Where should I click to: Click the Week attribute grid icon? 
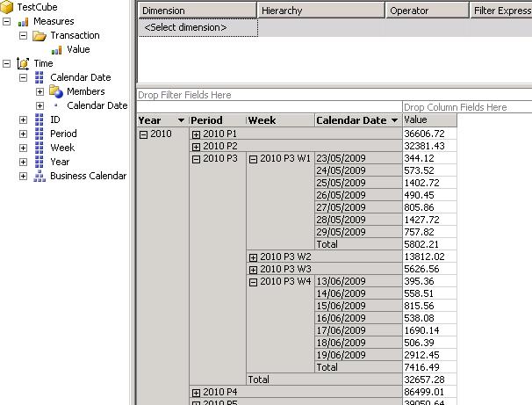40,148
